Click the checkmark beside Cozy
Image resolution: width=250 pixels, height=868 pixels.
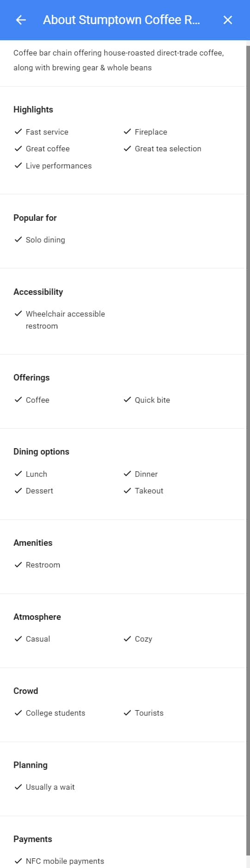[127, 638]
